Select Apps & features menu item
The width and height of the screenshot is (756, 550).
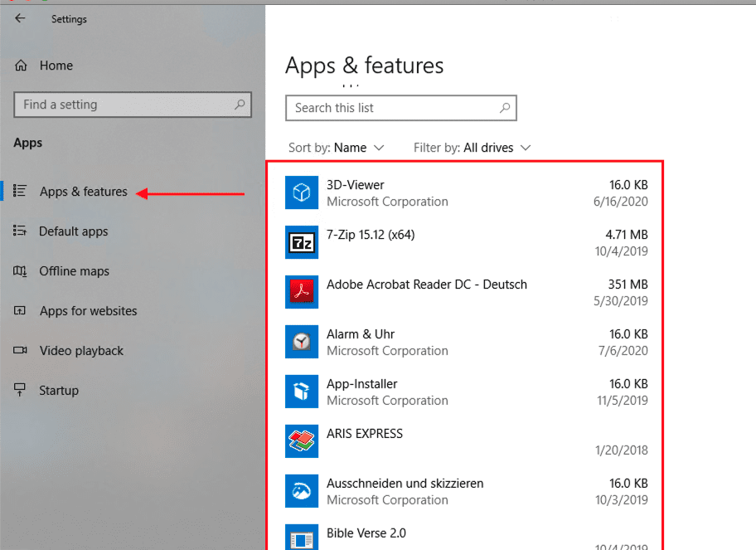click(x=84, y=192)
